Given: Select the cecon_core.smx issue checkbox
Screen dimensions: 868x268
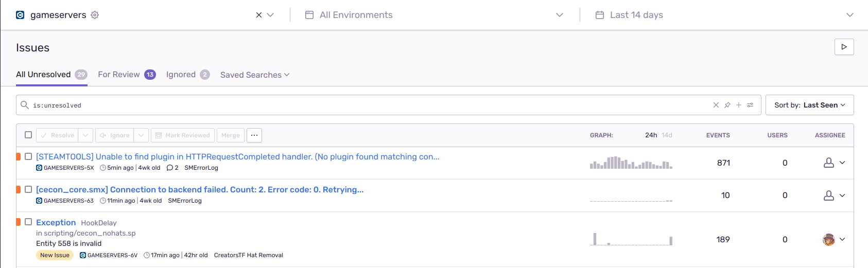Looking at the screenshot, I should (28, 189).
